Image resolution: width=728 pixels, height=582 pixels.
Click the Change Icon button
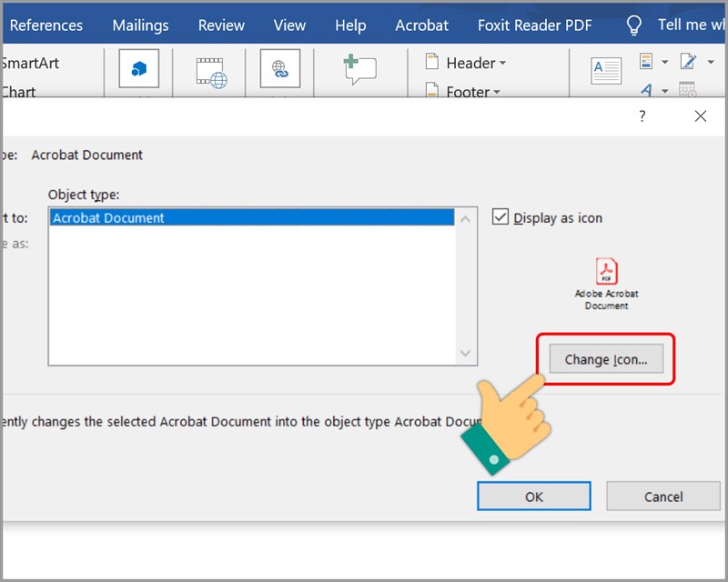click(x=605, y=359)
